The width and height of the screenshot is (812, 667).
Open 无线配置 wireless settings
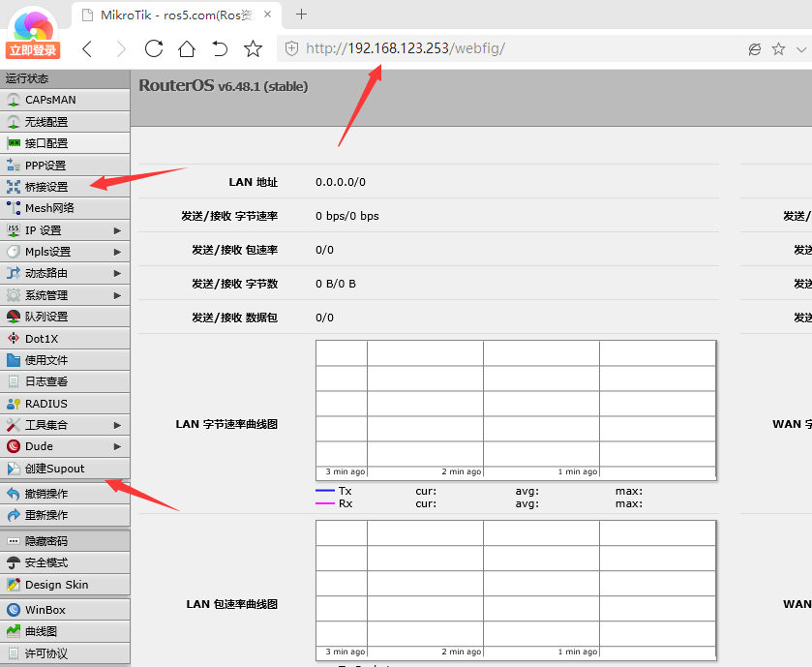(65, 122)
